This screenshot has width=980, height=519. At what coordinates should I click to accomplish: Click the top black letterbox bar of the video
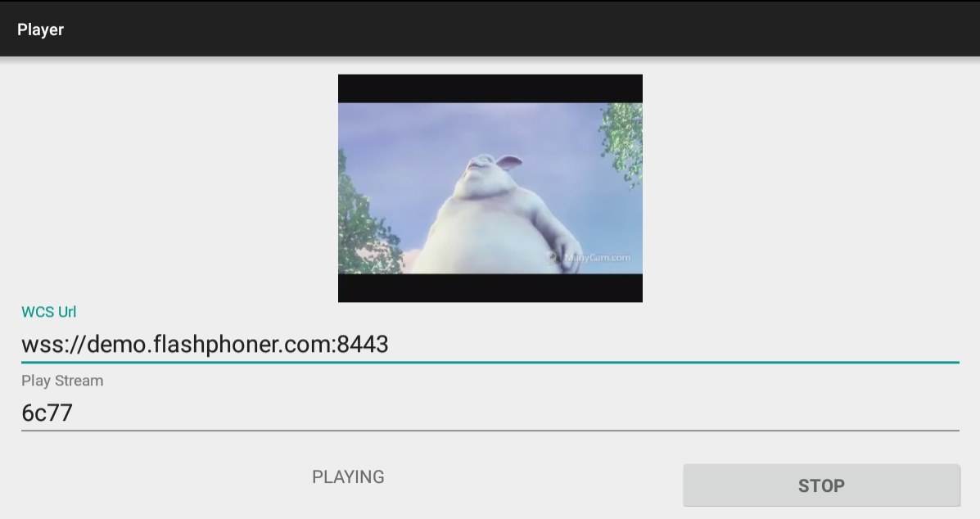click(490, 88)
